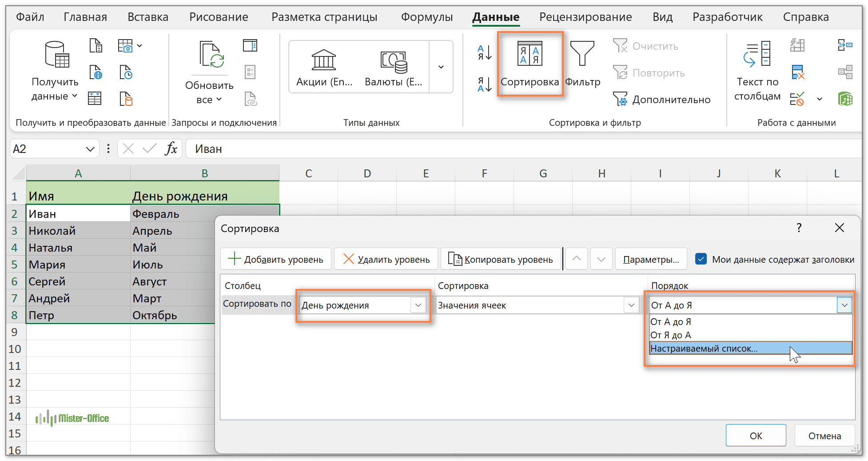This screenshot has width=868, height=461.
Task: Move sort level down arrow
Action: (601, 259)
